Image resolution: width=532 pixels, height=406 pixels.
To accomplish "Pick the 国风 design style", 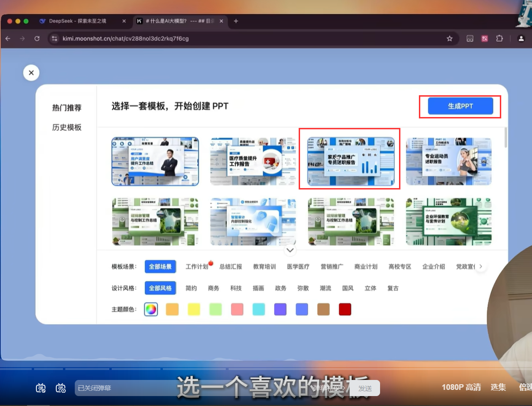I will point(348,288).
